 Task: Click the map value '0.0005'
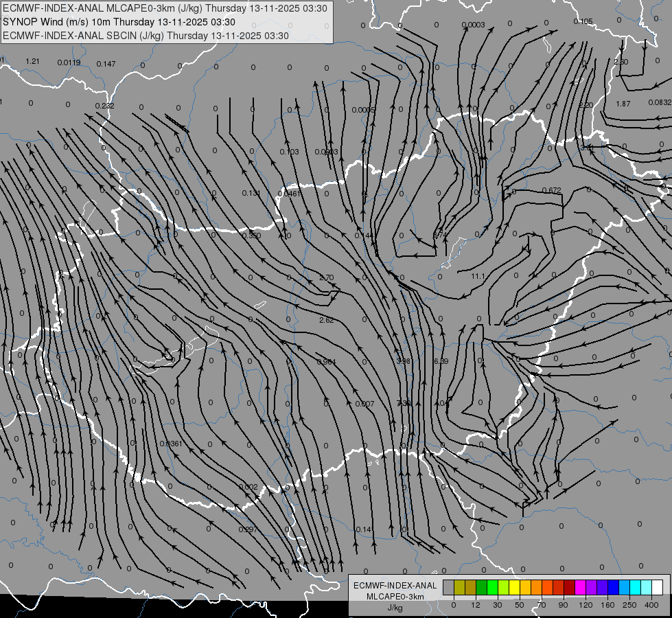click(x=363, y=110)
